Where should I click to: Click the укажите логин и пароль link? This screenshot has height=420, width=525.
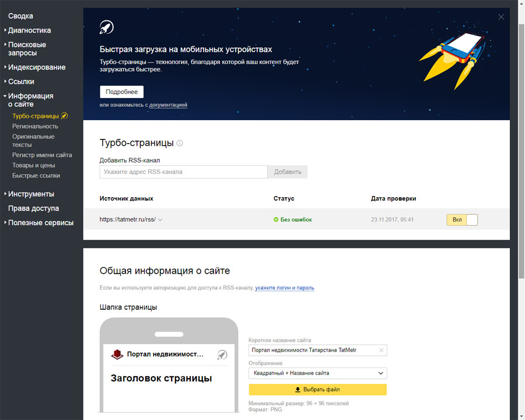click(x=285, y=288)
